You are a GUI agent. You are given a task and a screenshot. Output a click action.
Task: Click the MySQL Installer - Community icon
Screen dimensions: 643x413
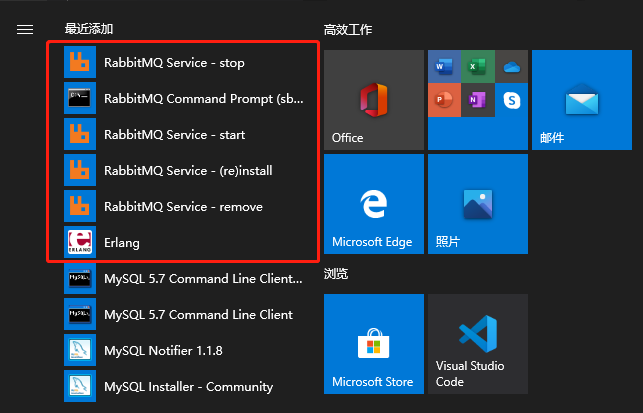click(x=80, y=386)
